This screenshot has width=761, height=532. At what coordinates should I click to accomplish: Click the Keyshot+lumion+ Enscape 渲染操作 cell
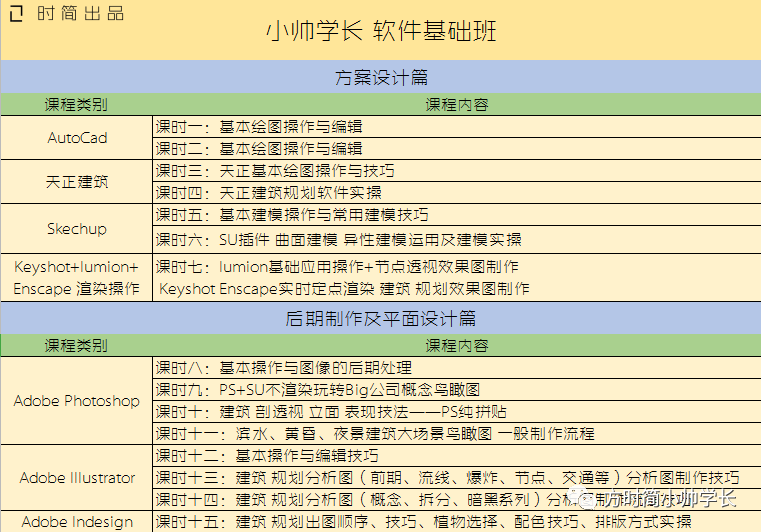click(x=77, y=277)
